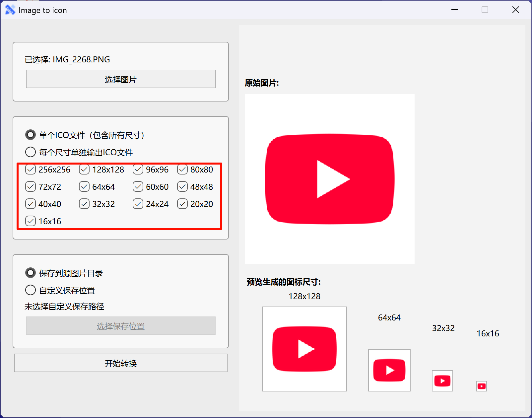This screenshot has width=532, height=418.
Task: Click the 16x16 icon preview thumbnail
Action: [482, 386]
